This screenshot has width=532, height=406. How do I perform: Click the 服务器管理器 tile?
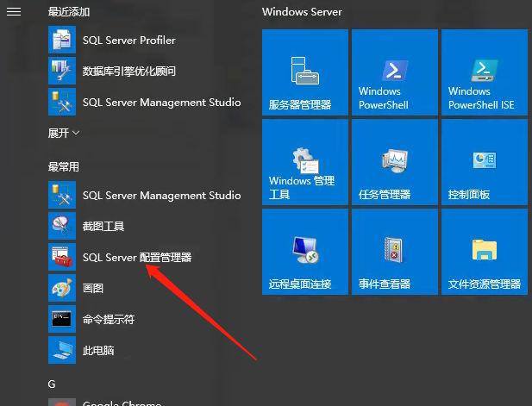pos(305,72)
